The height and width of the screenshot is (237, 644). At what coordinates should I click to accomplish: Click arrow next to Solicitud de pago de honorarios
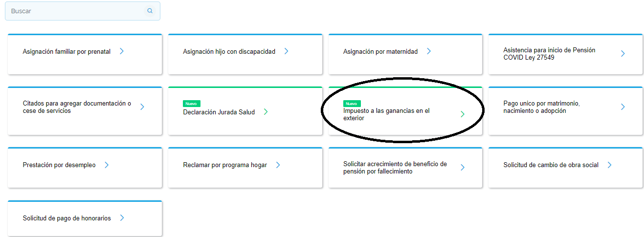pos(122,218)
